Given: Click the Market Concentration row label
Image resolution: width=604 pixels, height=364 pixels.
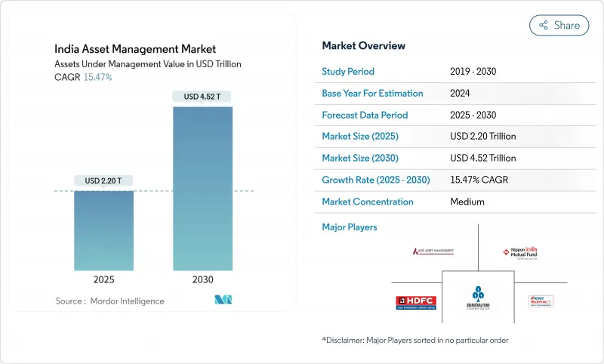Looking at the screenshot, I should click(x=368, y=202).
